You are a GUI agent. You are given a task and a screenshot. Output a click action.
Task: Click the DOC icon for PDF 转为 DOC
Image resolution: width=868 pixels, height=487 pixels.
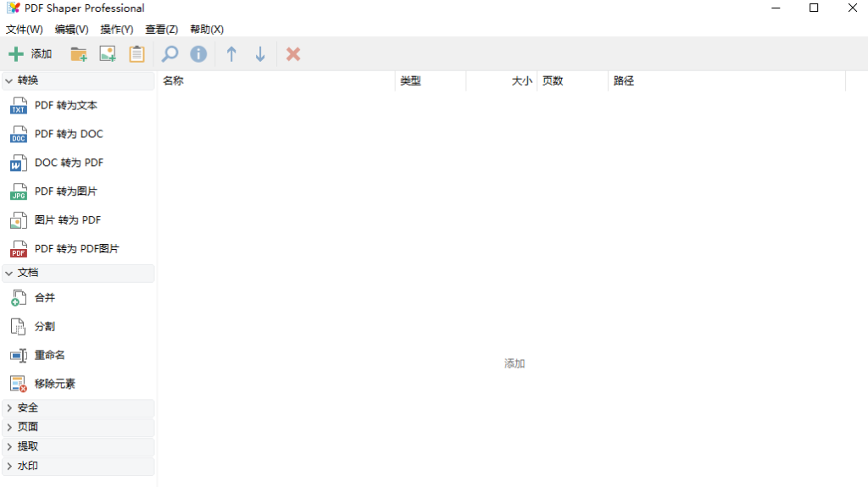pos(19,134)
